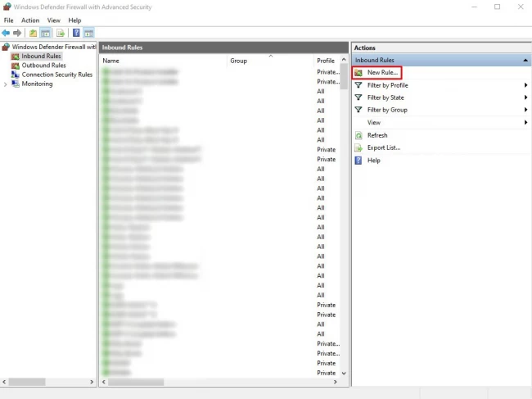Click the Monitoring tree icon
Screen dimensions: 532x399
pos(16,84)
